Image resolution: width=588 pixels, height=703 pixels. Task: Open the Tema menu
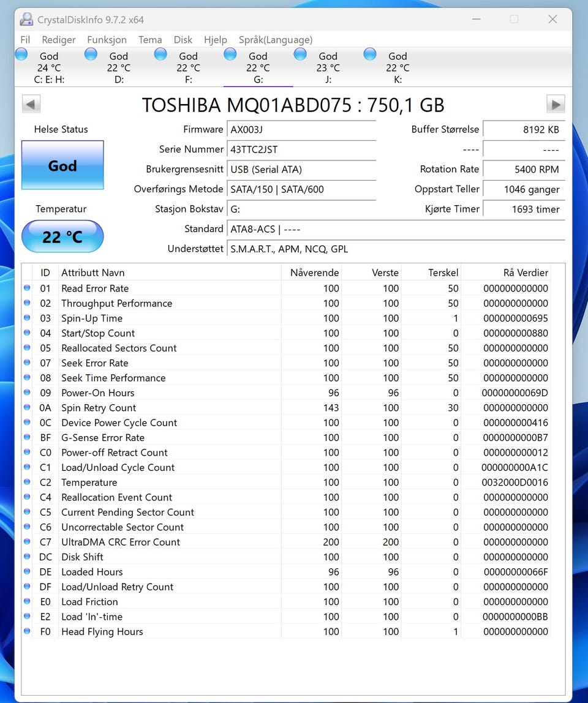[x=150, y=39]
